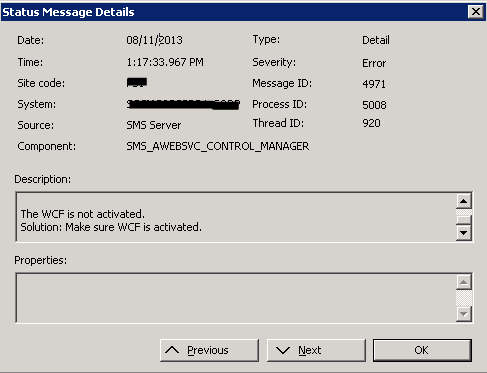The image size is (487, 373).
Task: Click the Type value 'Detail'
Action: point(376,40)
